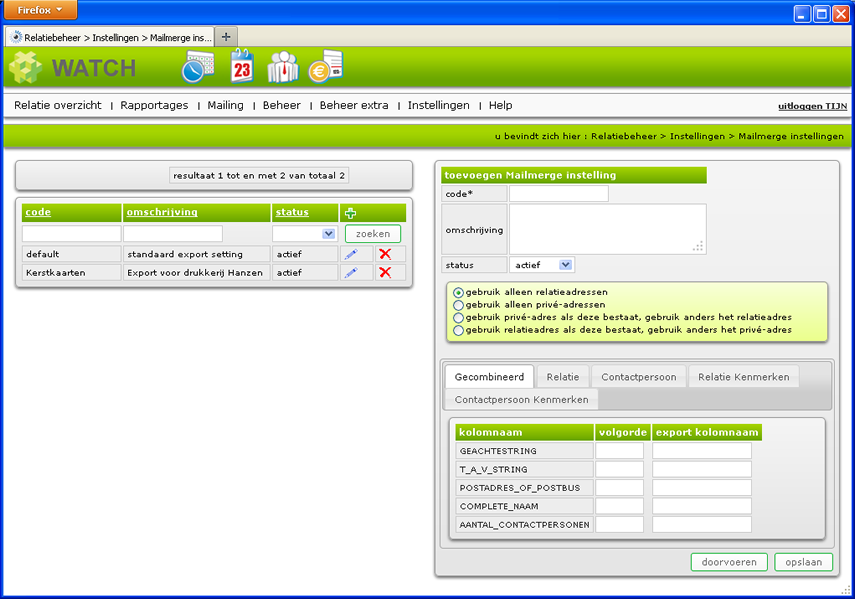This screenshot has width=855, height=599.
Task: Click export kolomnaam field for AANTAL_CONTACTPERSONEN
Action: [x=702, y=525]
